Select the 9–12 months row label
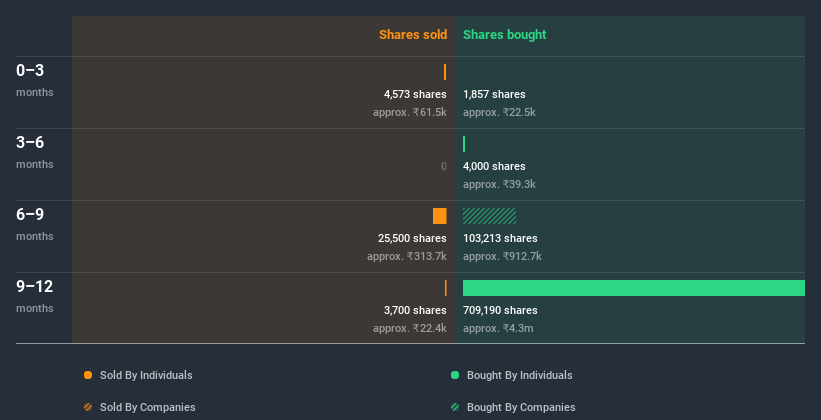The width and height of the screenshot is (821, 420). point(35,296)
